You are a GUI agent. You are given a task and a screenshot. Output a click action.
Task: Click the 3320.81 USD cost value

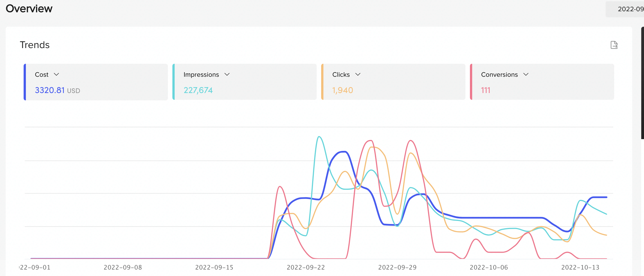pos(57,90)
